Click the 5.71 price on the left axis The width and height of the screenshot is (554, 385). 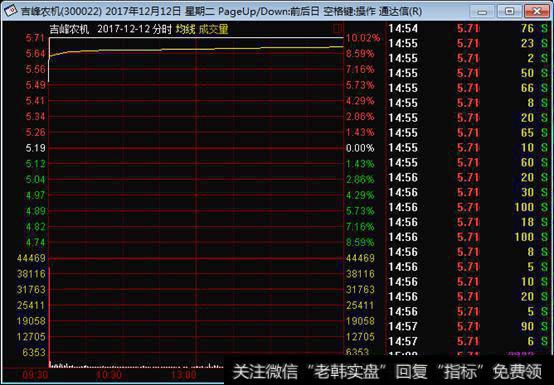35,38
